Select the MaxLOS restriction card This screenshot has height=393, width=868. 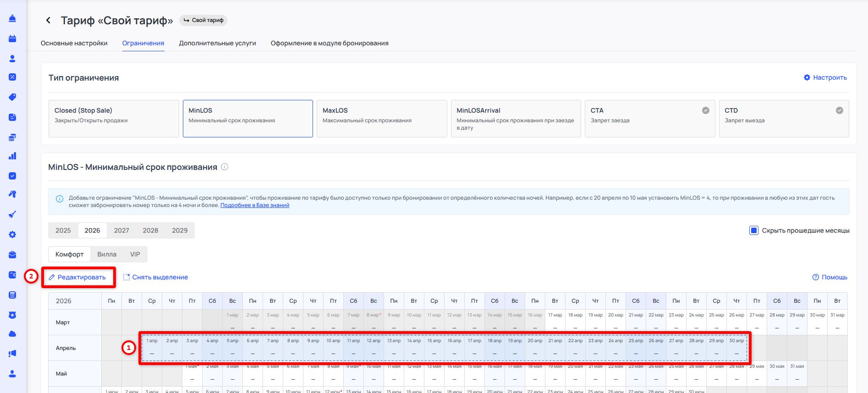[x=381, y=119]
